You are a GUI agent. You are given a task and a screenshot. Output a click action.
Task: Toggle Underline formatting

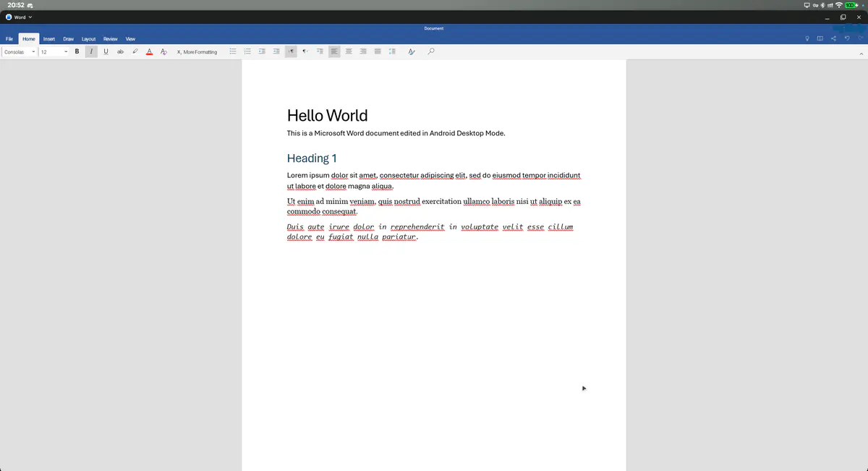coord(106,52)
